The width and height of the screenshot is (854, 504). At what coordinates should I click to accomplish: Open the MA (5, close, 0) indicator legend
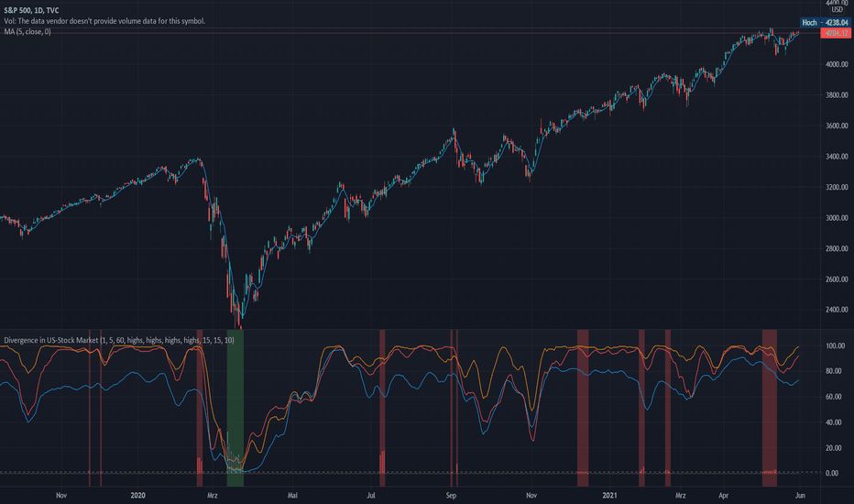[x=27, y=31]
